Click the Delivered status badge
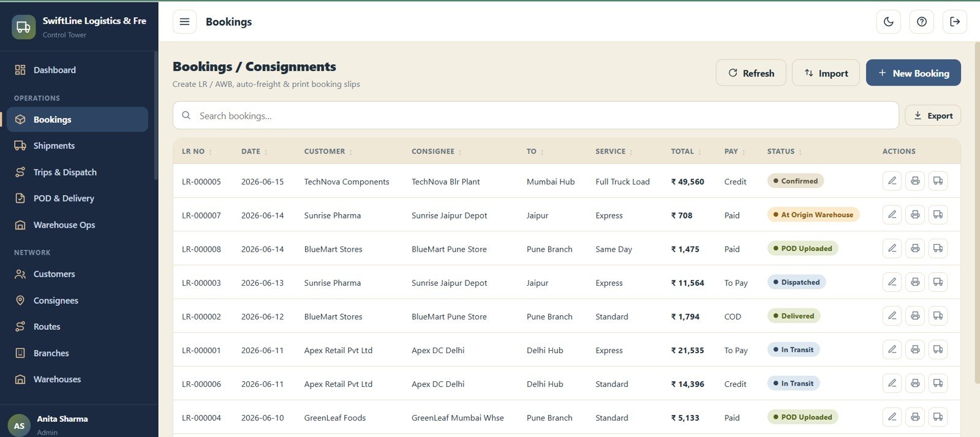This screenshot has width=980, height=437. click(x=794, y=316)
